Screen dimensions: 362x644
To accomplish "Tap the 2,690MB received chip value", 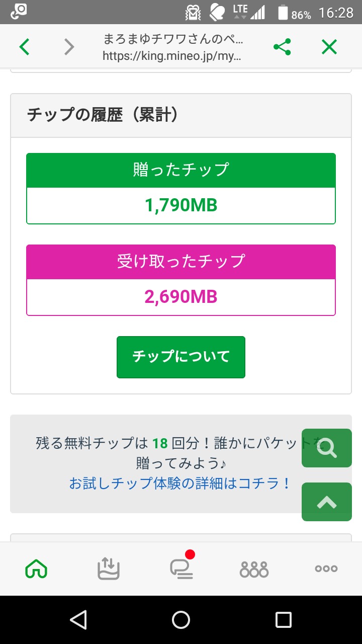I will click(x=181, y=297).
